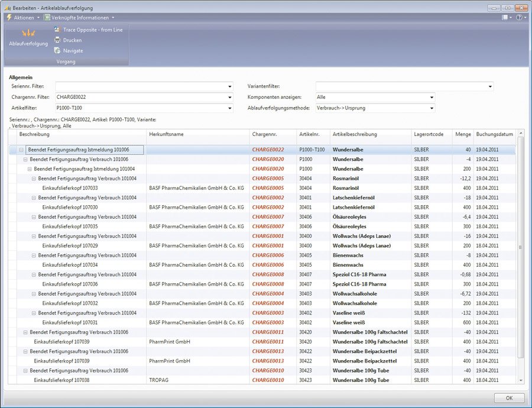This screenshot has height=408, width=532.
Task: Collapse the Istmeldung 101006 top row
Action: pyautogui.click(x=21, y=150)
